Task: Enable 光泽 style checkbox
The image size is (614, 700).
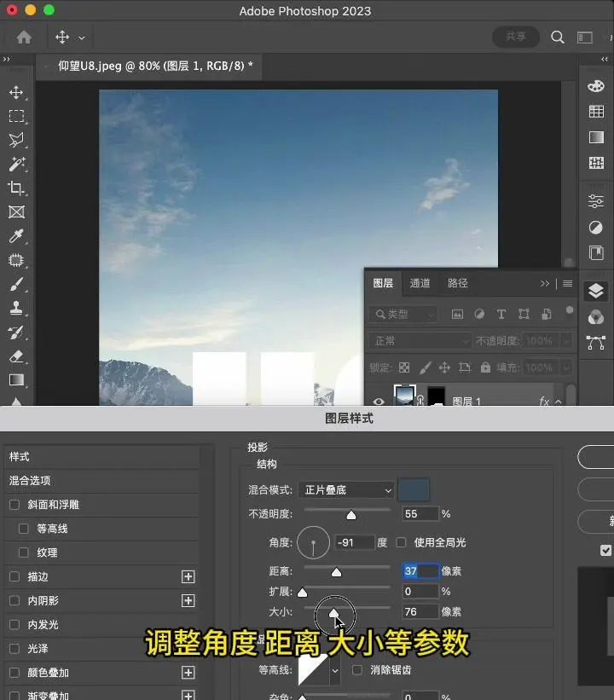Action: (14, 649)
